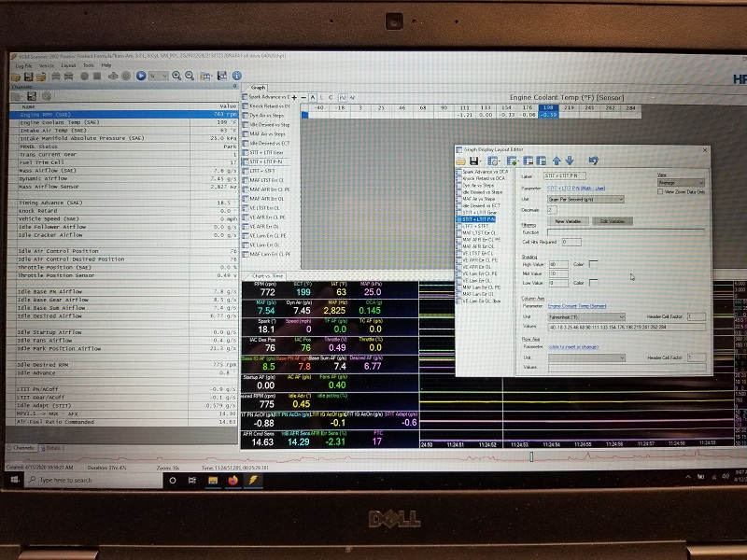This screenshot has width=747, height=560.
Task: Open the Layout menu
Action: (x=68, y=65)
